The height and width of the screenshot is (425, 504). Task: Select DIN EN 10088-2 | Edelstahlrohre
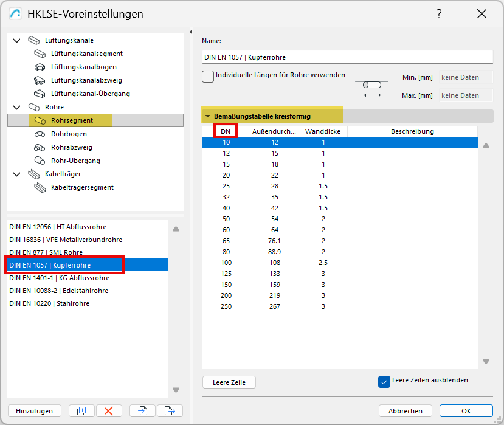click(x=88, y=291)
